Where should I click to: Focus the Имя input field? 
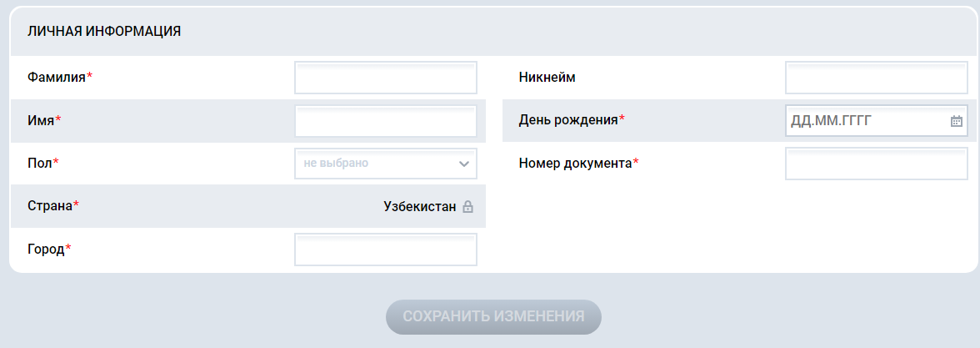[386, 121]
